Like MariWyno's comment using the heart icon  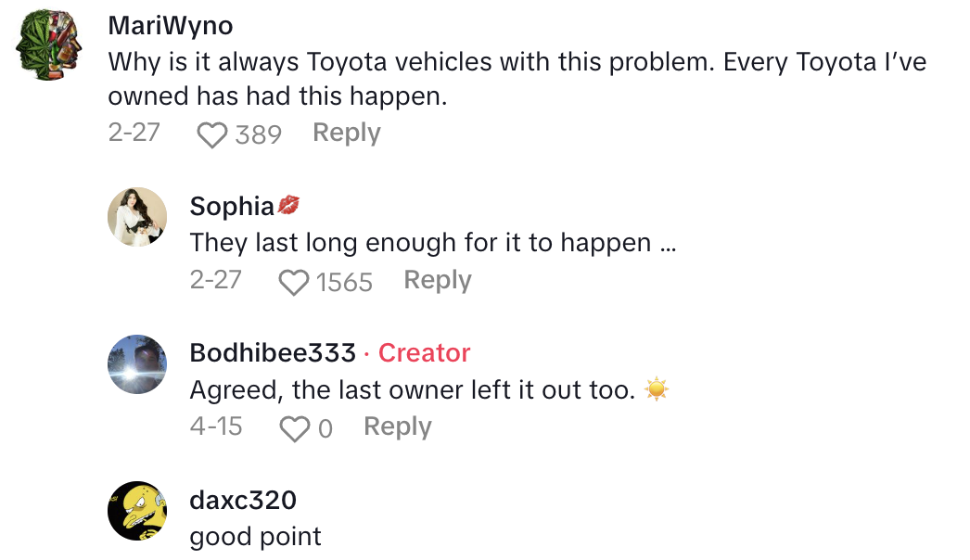click(212, 134)
